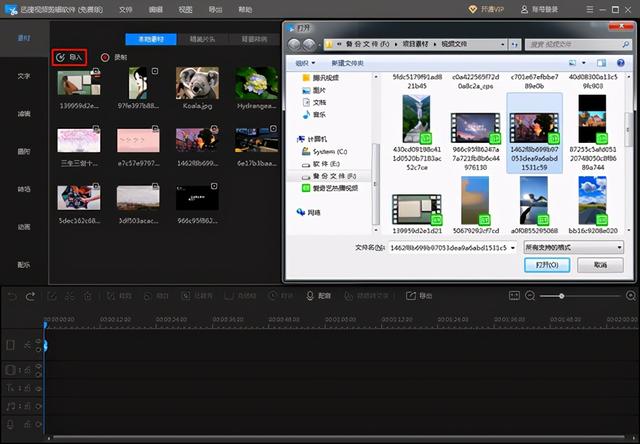
Task: Open the view options dropdown arrow
Action: pyautogui.click(x=584, y=63)
